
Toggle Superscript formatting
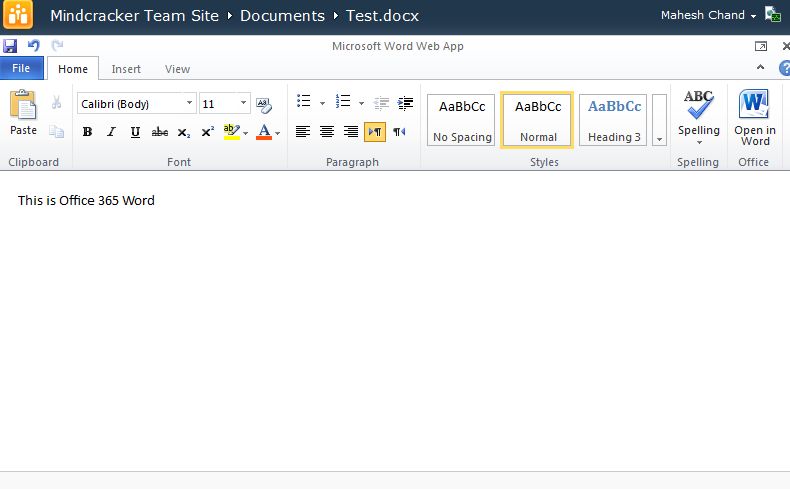(208, 132)
